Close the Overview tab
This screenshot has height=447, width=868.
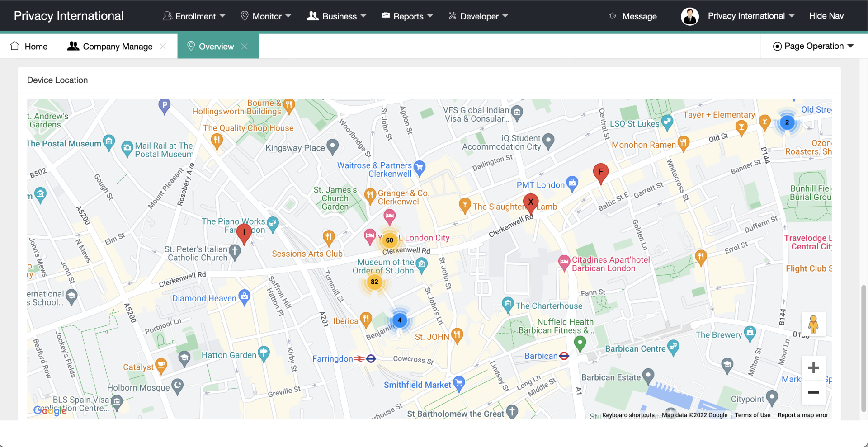(245, 47)
